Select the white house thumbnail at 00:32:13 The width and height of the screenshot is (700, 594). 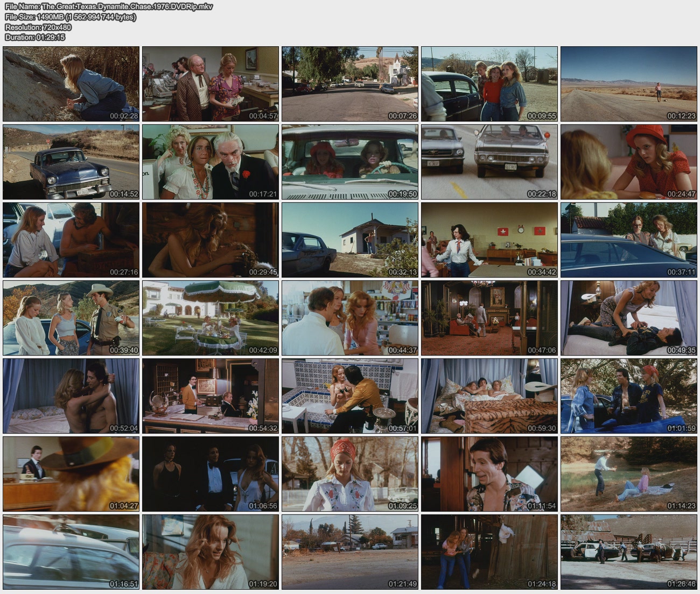(x=350, y=240)
